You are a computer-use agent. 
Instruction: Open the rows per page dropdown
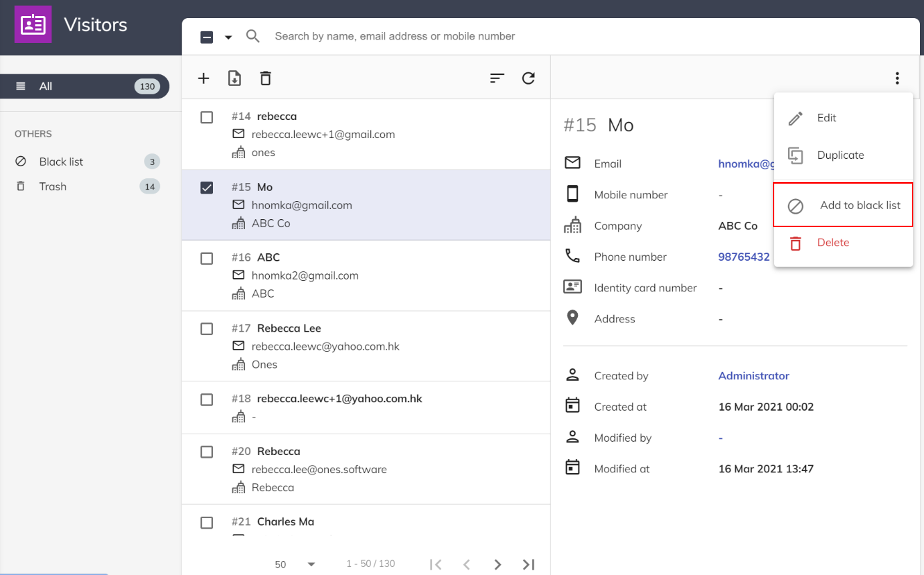click(311, 564)
